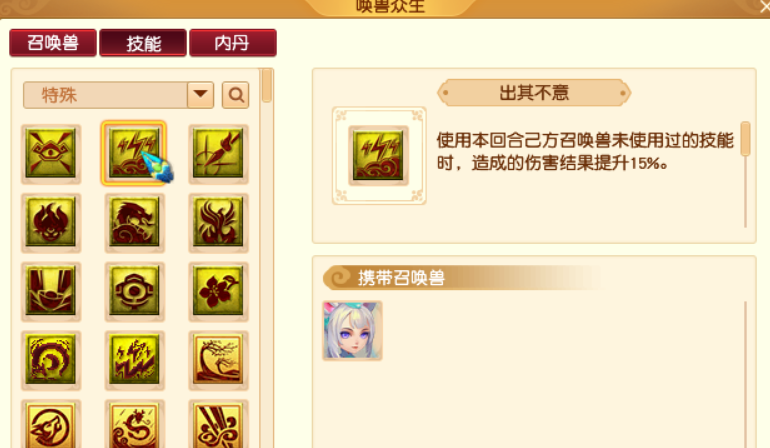Select the windswept tree skill icon
The height and width of the screenshot is (448, 770).
(x=218, y=360)
